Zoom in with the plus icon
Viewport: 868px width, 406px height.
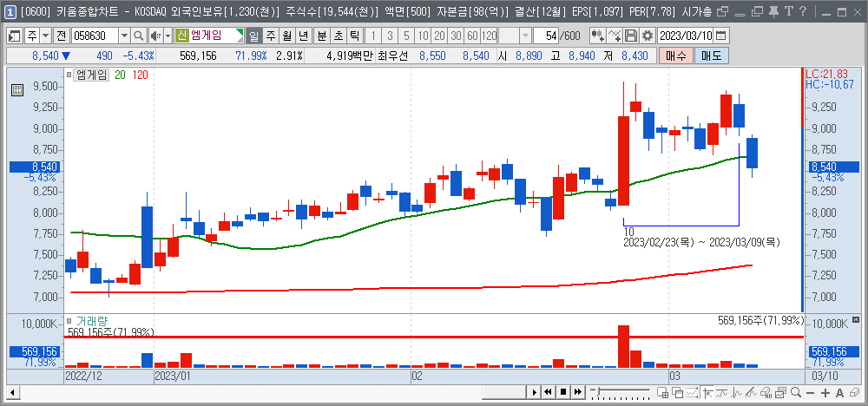coord(825,393)
